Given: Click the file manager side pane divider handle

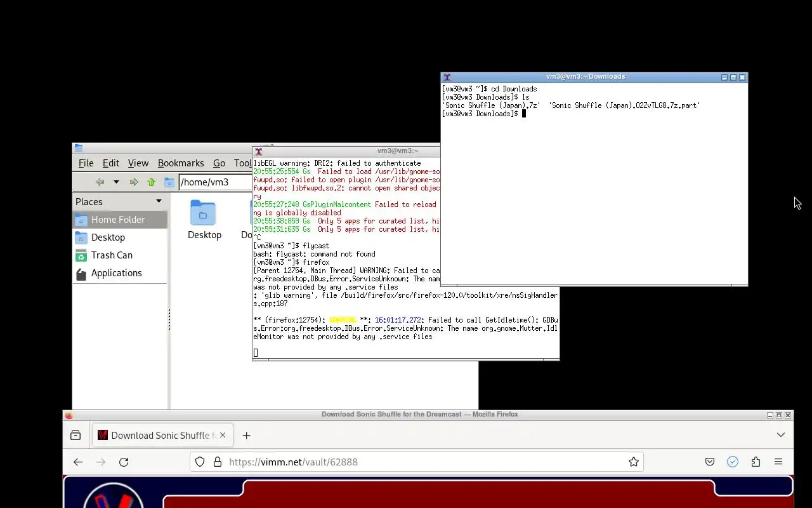Looking at the screenshot, I should click(x=169, y=319).
